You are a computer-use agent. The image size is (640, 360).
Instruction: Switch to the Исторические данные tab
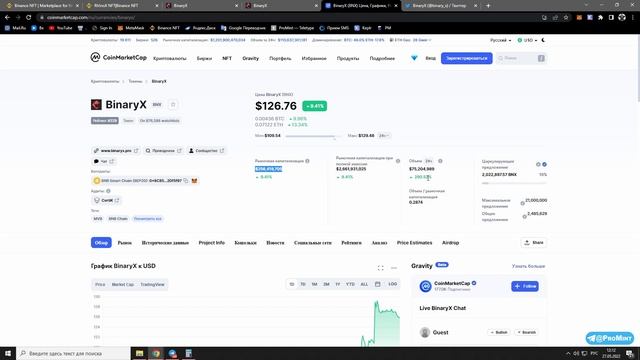click(x=165, y=242)
